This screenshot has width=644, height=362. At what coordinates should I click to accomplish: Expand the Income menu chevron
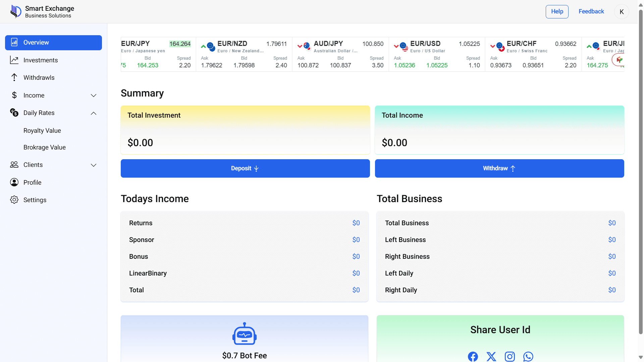click(94, 96)
